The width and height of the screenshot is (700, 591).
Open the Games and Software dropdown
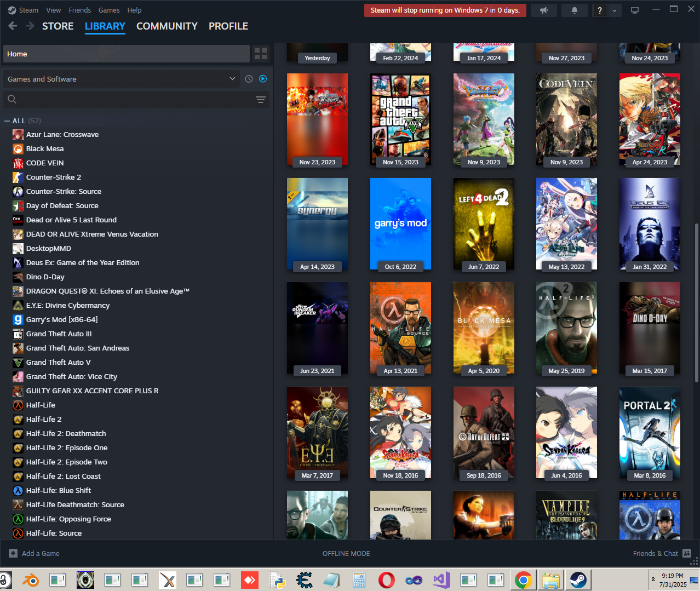[122, 79]
